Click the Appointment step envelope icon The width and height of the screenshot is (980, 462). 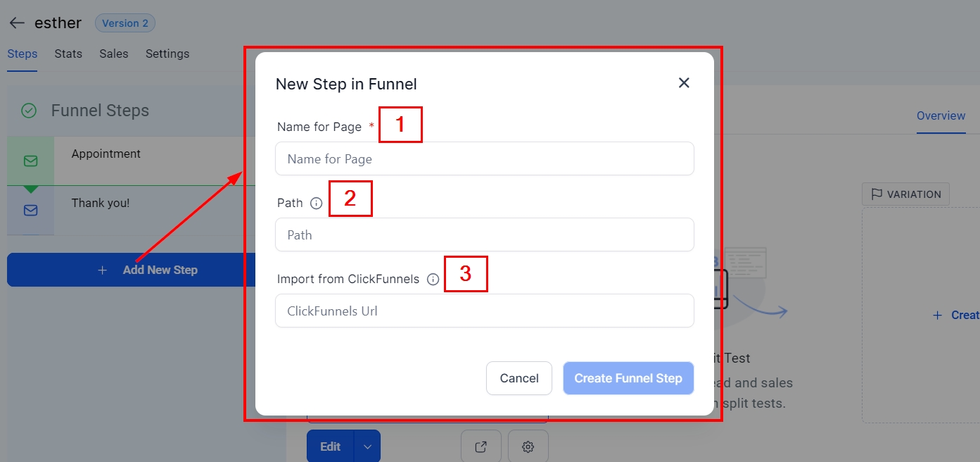coord(30,161)
